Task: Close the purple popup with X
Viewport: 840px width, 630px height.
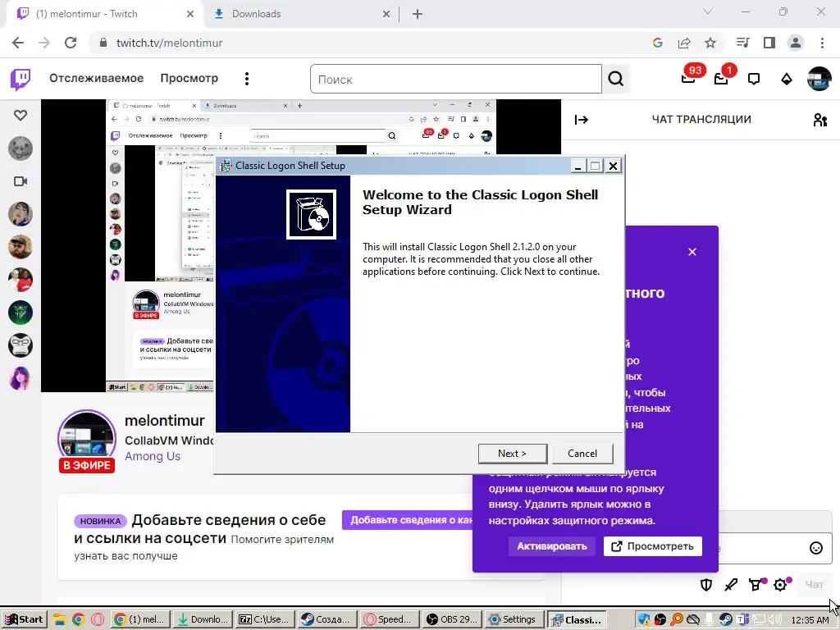Action: (x=692, y=252)
